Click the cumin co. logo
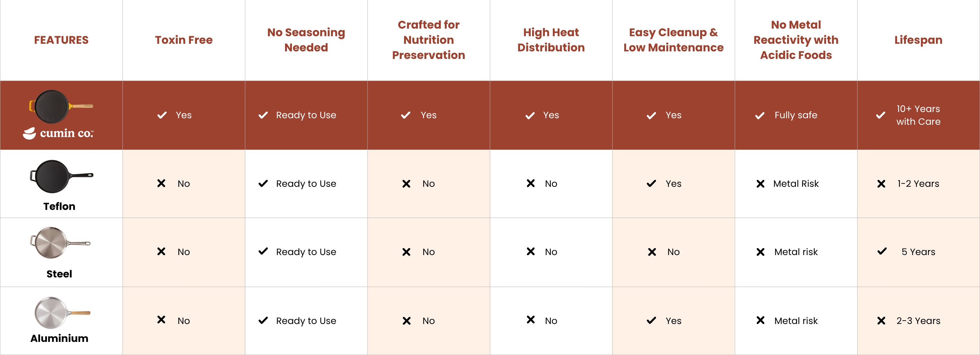 click(x=58, y=133)
